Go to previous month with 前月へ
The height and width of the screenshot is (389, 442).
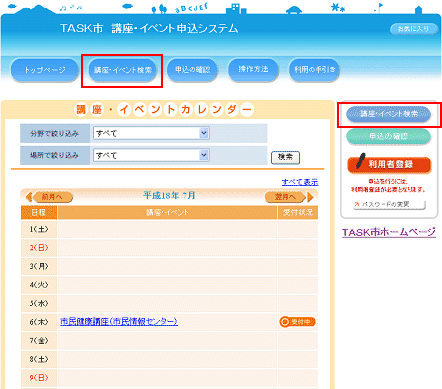tap(52, 197)
